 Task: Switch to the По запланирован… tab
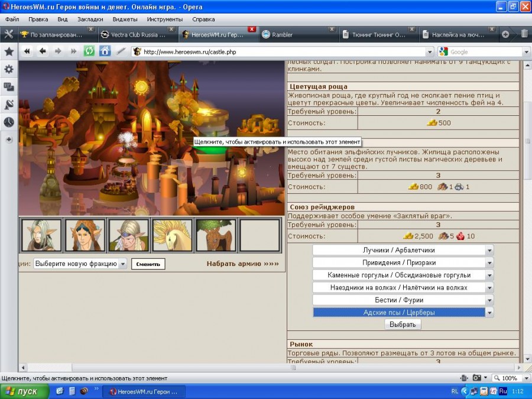click(x=56, y=35)
